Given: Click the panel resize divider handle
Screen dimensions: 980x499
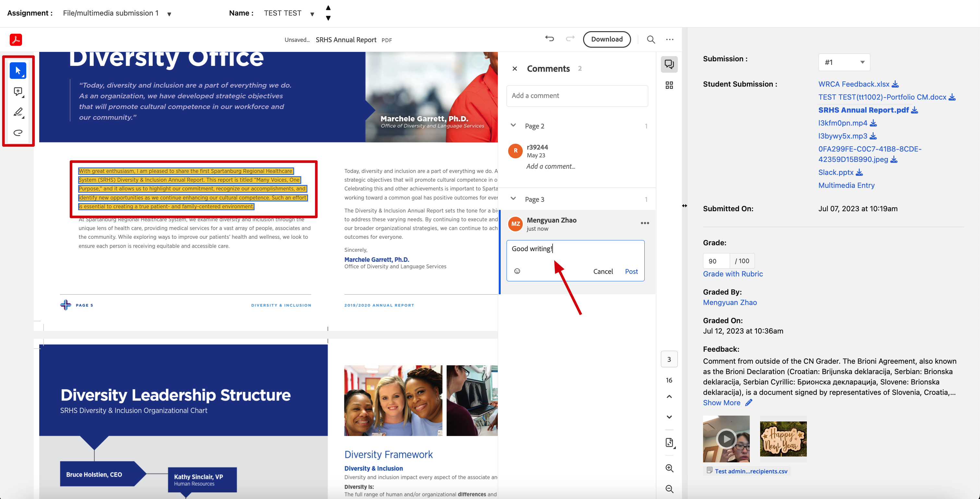Looking at the screenshot, I should point(684,206).
